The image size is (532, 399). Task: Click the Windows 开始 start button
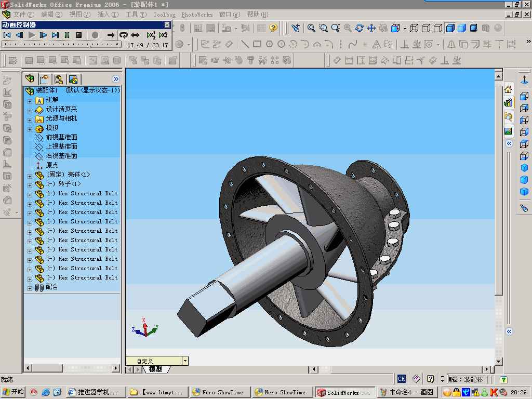coord(13,392)
